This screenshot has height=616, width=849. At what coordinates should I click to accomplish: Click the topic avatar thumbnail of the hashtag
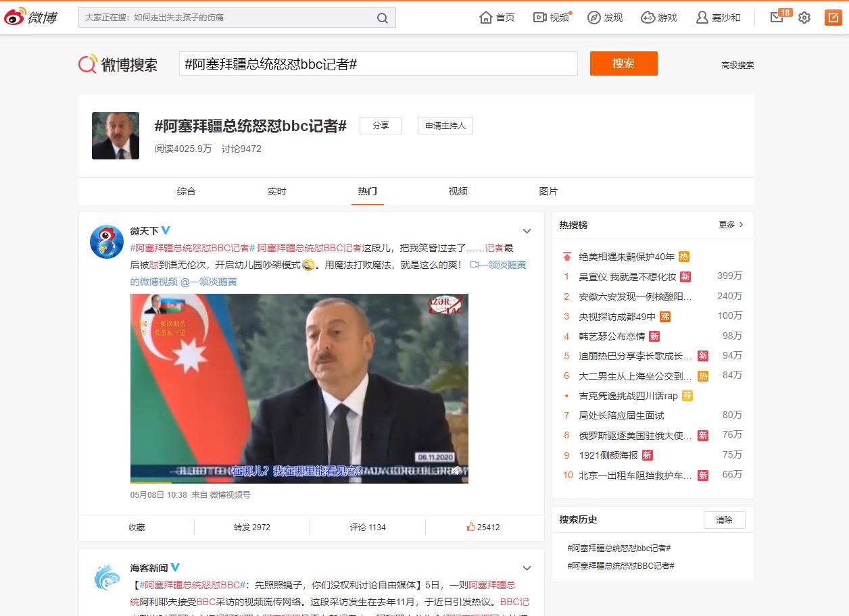point(116,136)
